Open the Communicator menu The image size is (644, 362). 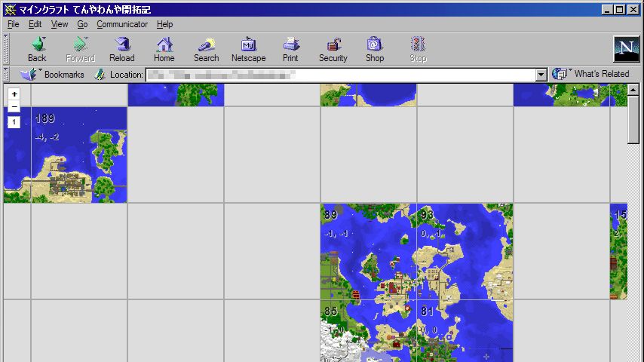pyautogui.click(x=122, y=24)
